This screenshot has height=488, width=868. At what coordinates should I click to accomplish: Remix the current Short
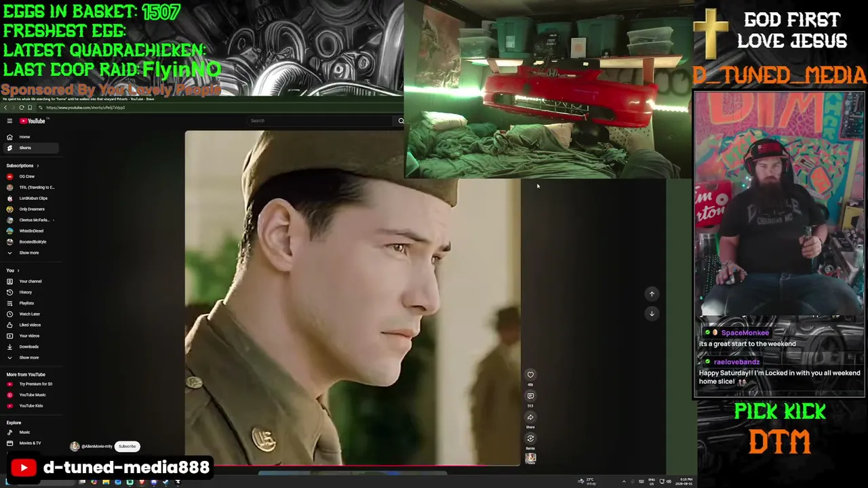pyautogui.click(x=530, y=439)
